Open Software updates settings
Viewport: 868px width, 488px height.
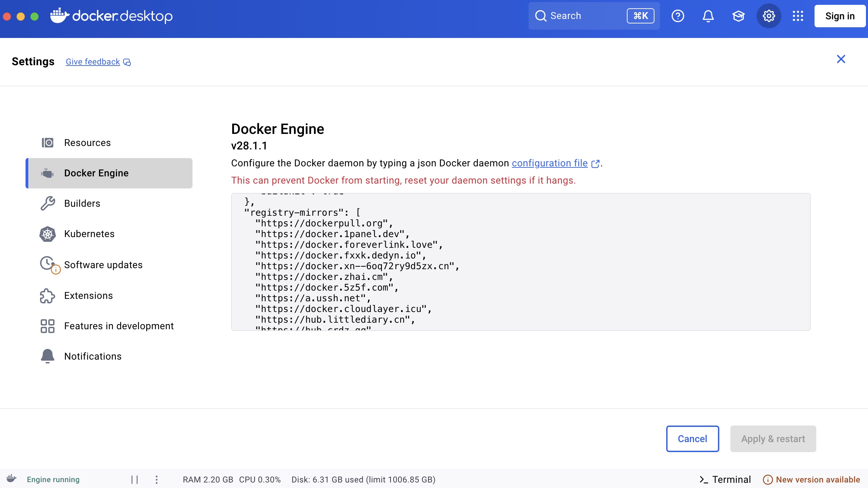103,265
